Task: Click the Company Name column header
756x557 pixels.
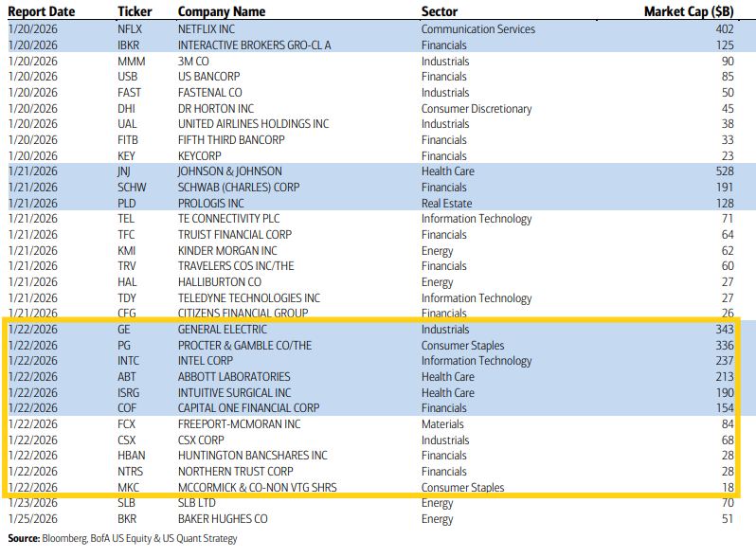Action: [x=222, y=11]
